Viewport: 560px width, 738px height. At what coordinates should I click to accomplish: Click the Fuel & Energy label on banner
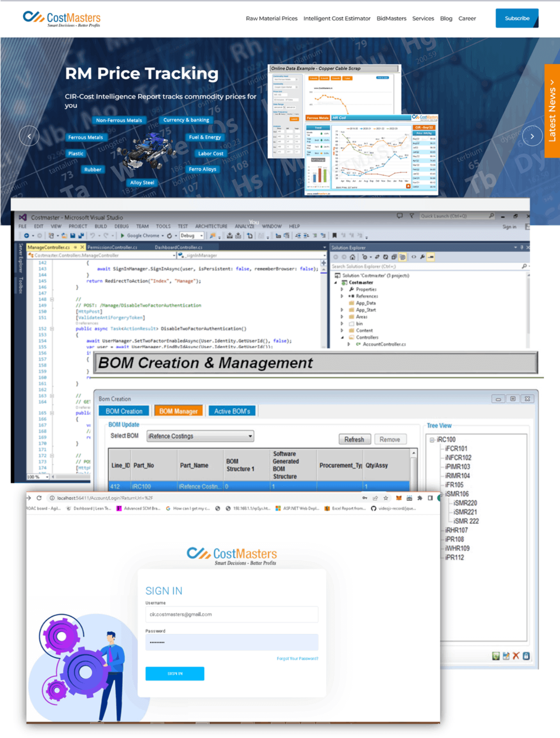[205, 137]
